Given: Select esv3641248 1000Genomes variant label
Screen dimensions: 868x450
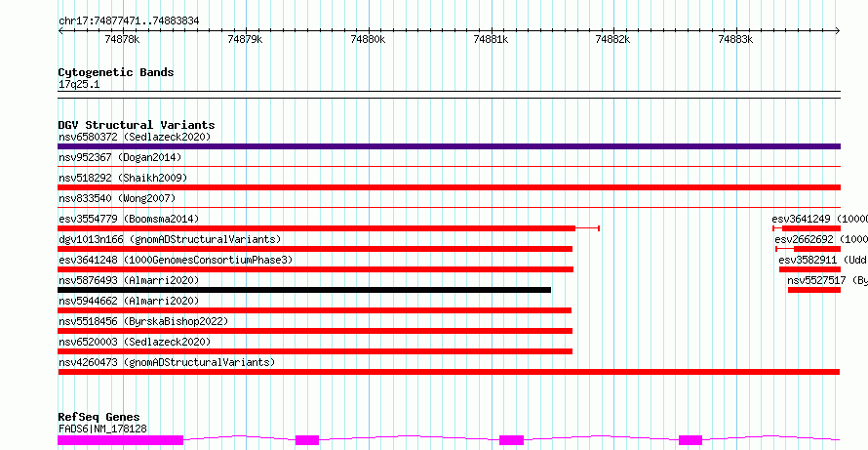Looking at the screenshot, I should [x=176, y=260].
